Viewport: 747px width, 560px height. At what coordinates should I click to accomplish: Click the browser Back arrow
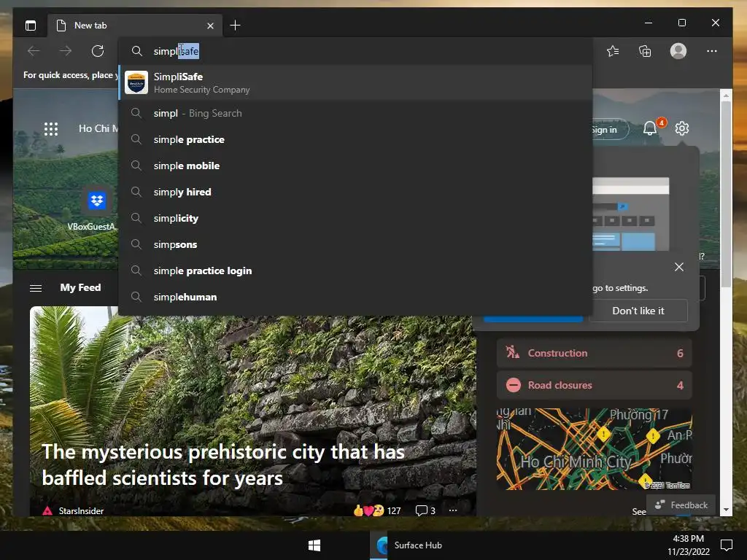(34, 51)
